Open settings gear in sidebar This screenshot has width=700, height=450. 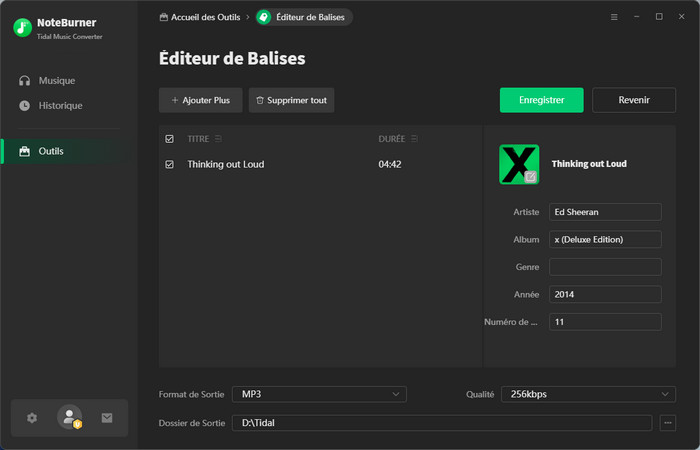32,418
